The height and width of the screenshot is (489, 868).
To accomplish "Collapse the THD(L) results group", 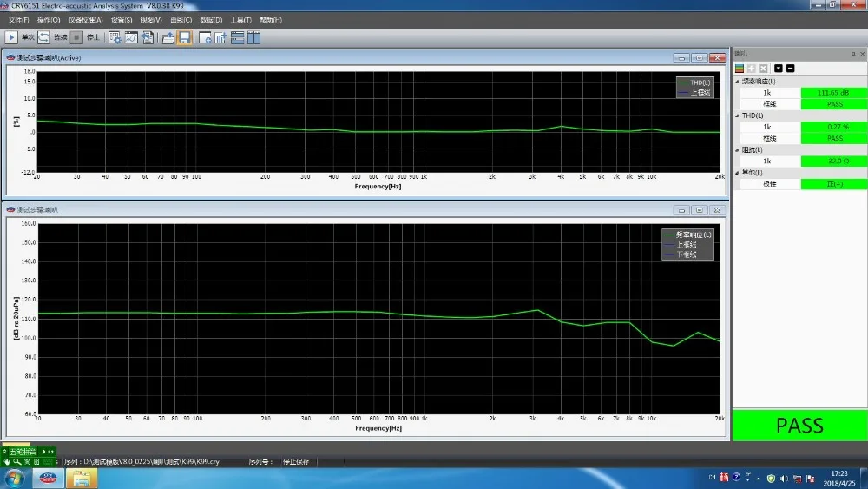I will click(737, 116).
